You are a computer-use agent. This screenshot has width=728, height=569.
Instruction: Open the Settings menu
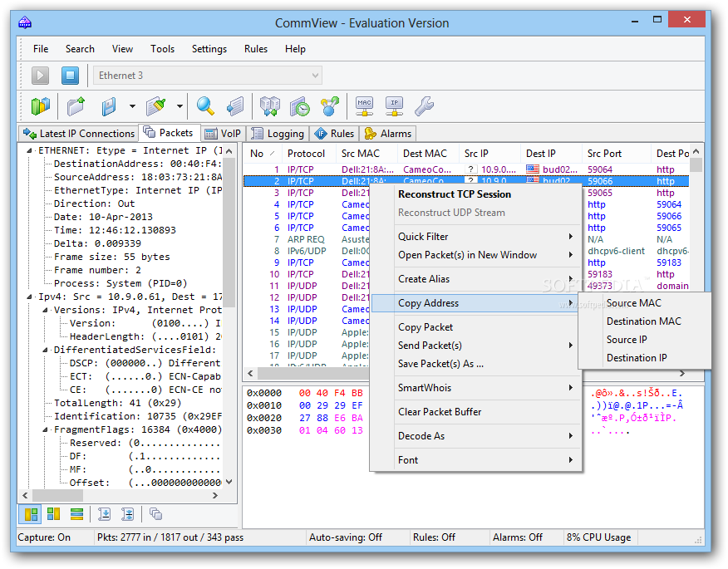209,49
